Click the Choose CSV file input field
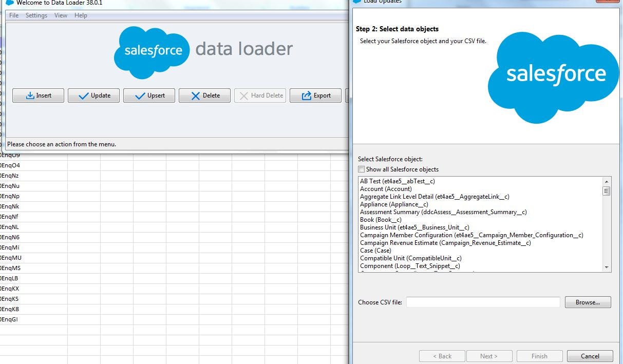The image size is (623, 364). (x=483, y=302)
